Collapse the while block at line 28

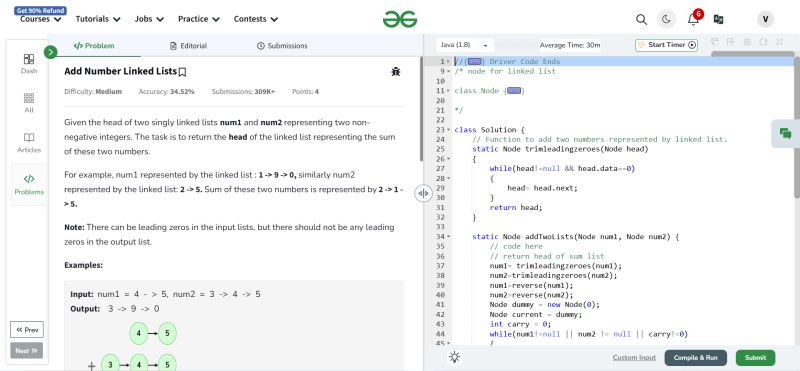pyautogui.click(x=448, y=178)
